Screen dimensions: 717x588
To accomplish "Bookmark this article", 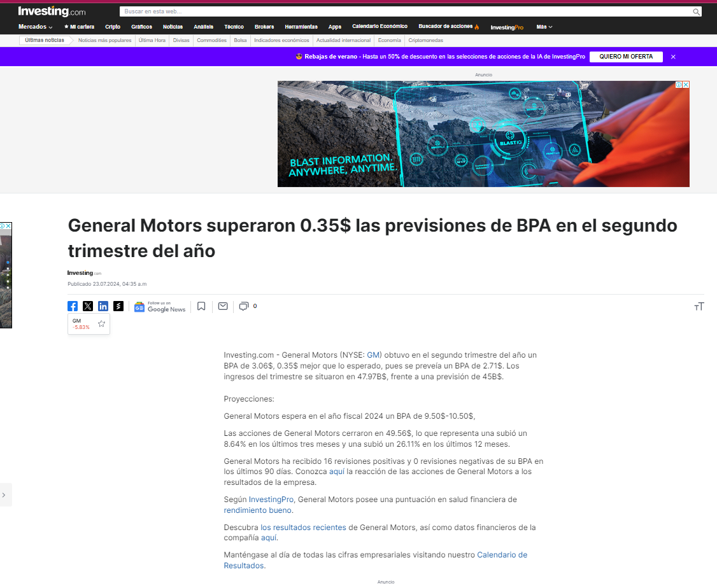I will tap(201, 306).
